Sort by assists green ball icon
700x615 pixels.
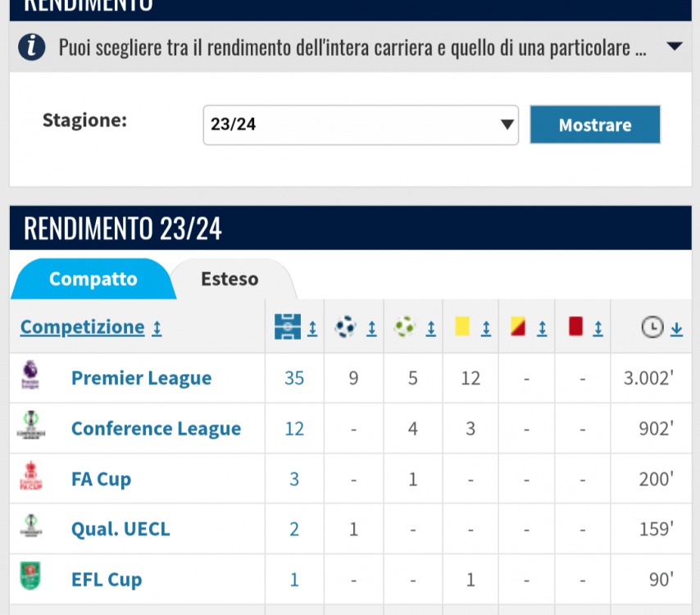pos(404,327)
